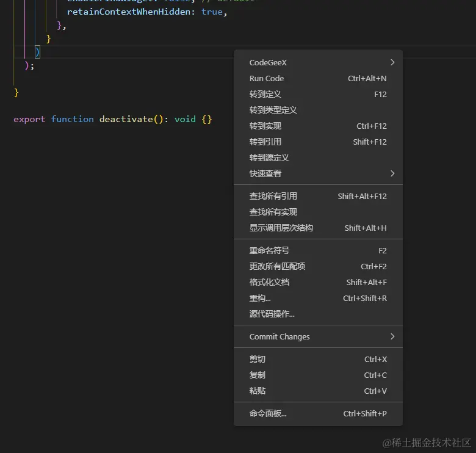Click the deactivate function name in code
The image size is (476, 453).
[126, 119]
